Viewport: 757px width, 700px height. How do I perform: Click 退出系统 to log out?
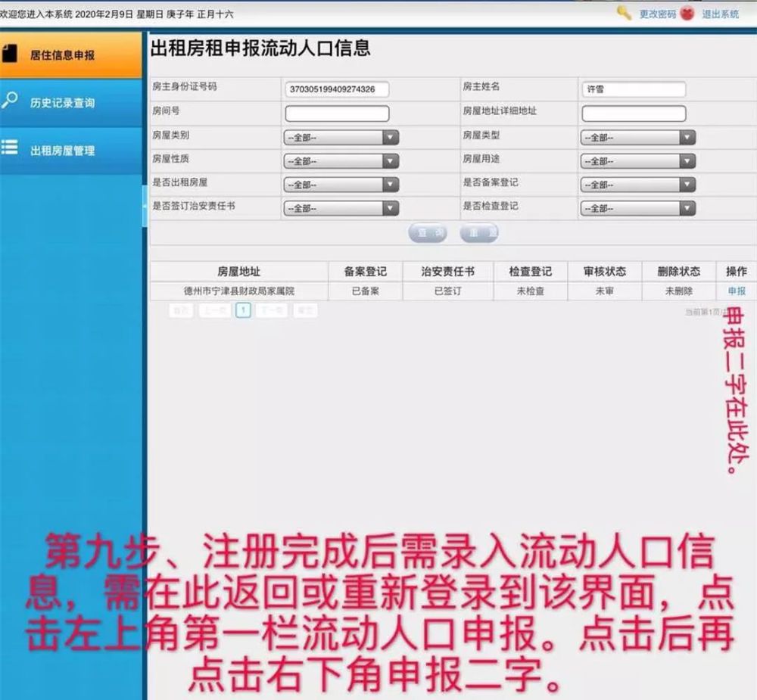tap(721, 14)
